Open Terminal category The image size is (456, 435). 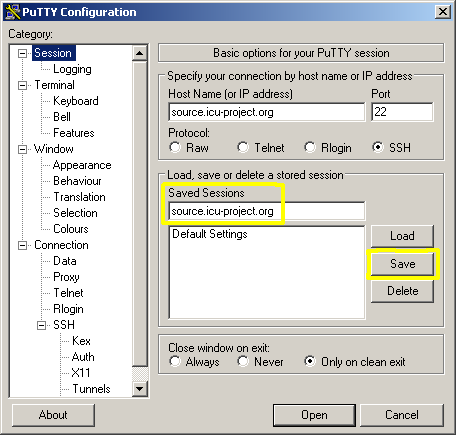[54, 85]
